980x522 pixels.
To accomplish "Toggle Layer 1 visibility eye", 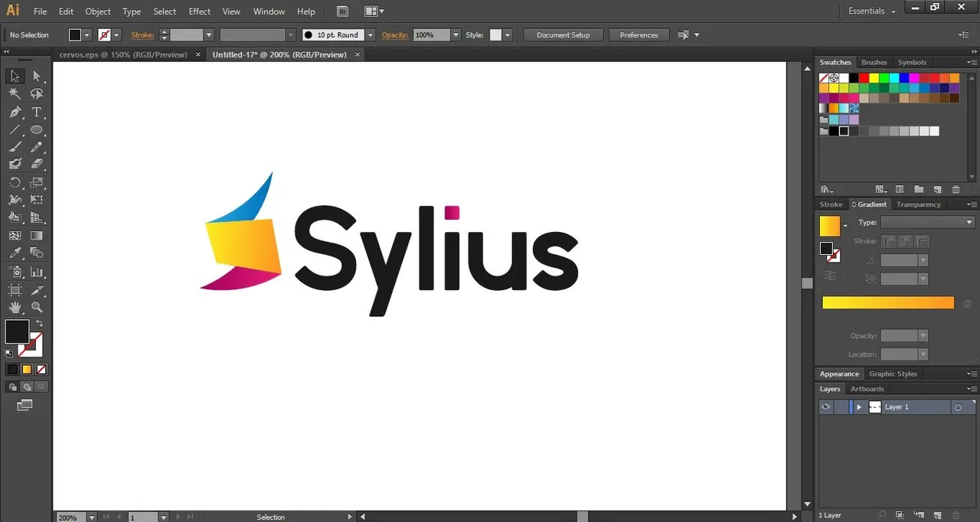I will pyautogui.click(x=825, y=407).
